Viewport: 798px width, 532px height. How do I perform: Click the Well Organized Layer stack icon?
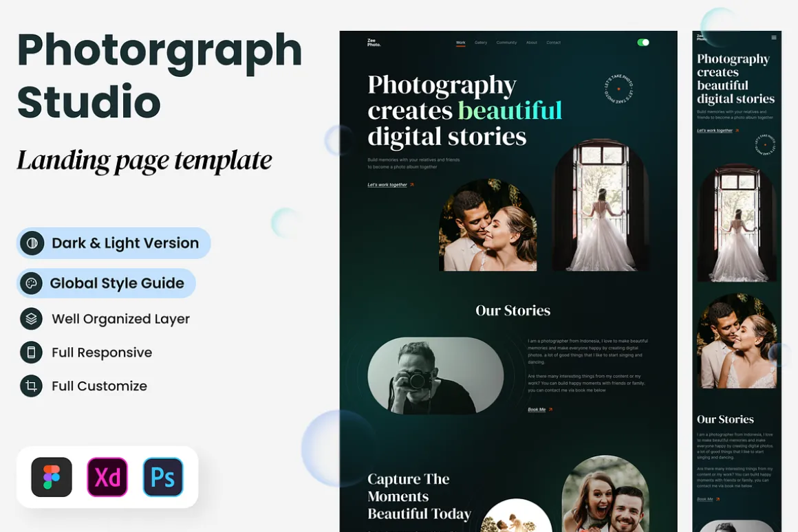[x=31, y=319]
